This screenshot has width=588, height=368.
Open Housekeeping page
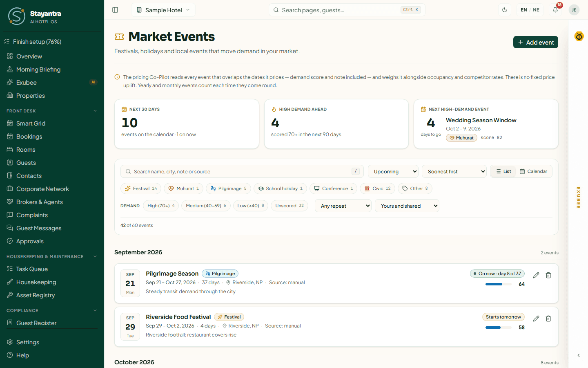click(52, 282)
